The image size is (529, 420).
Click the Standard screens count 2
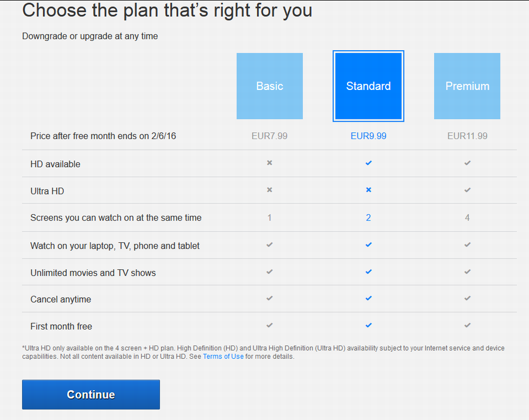(368, 217)
